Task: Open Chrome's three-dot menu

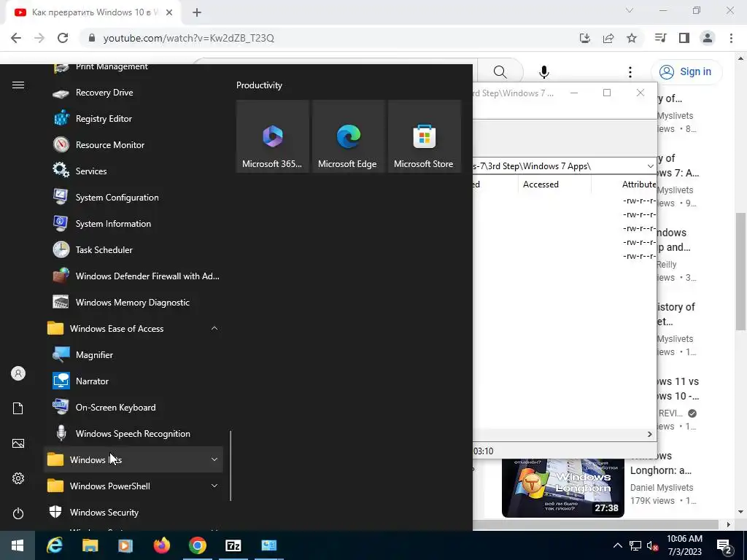Action: coord(731,38)
